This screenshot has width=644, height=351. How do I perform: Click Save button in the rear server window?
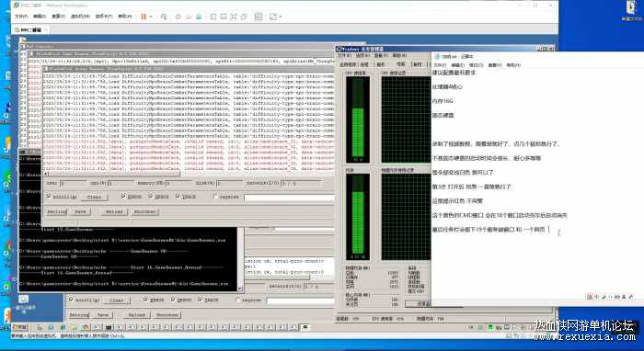pyautogui.click(x=103, y=315)
